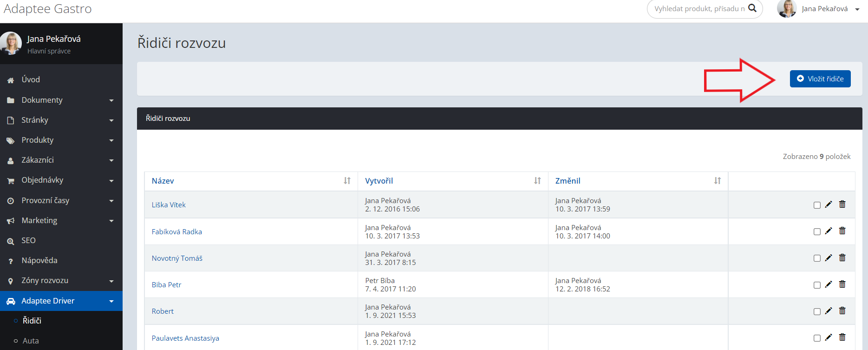Expand the Produkty submenu arrow
This screenshot has width=868, height=350.
tap(111, 140)
